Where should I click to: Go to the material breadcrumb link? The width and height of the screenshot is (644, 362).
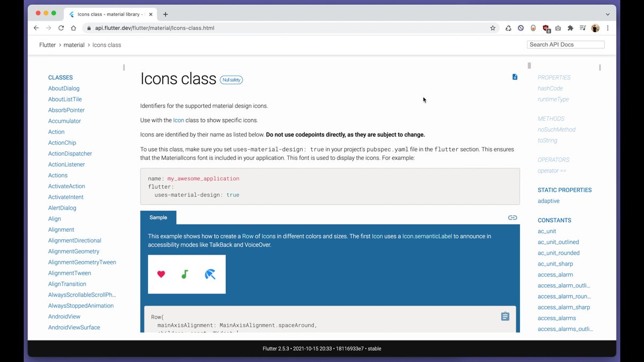(74, 45)
